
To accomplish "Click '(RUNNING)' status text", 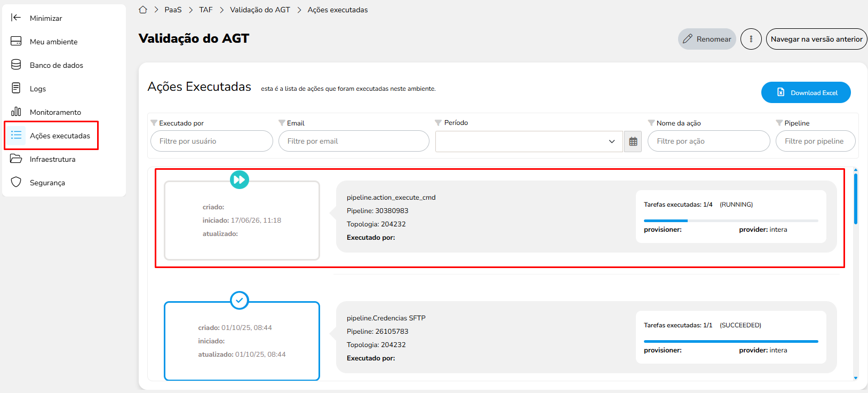I will (736, 205).
